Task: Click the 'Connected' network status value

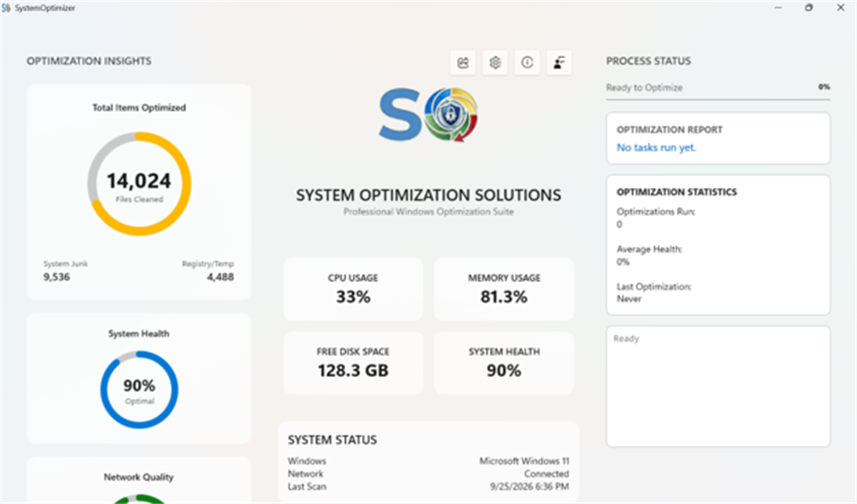Action: tap(546, 474)
